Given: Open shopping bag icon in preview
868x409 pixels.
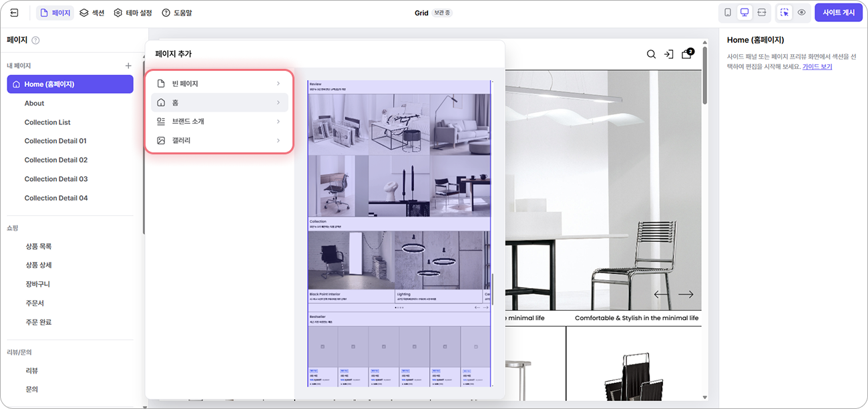Looking at the screenshot, I should tap(687, 53).
